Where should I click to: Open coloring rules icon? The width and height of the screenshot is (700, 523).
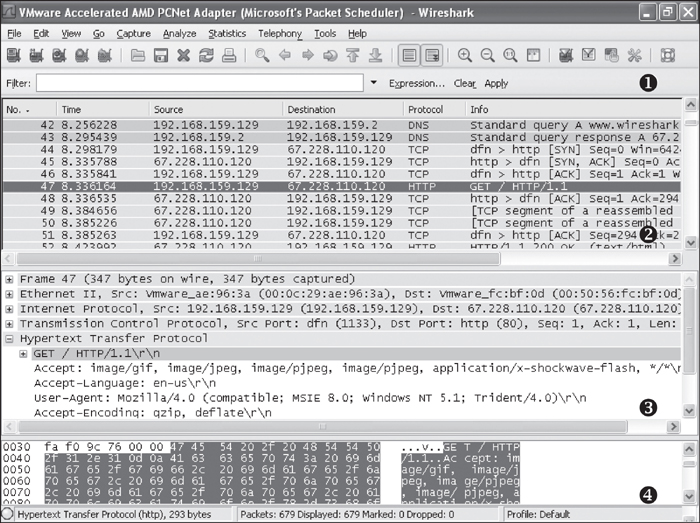coord(612,56)
